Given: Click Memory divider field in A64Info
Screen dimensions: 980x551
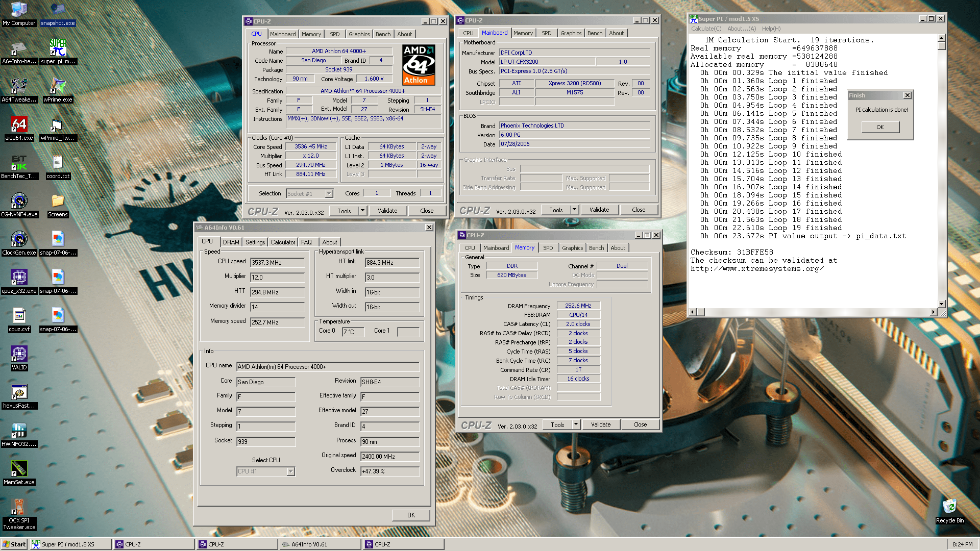Looking at the screenshot, I should pos(277,307).
